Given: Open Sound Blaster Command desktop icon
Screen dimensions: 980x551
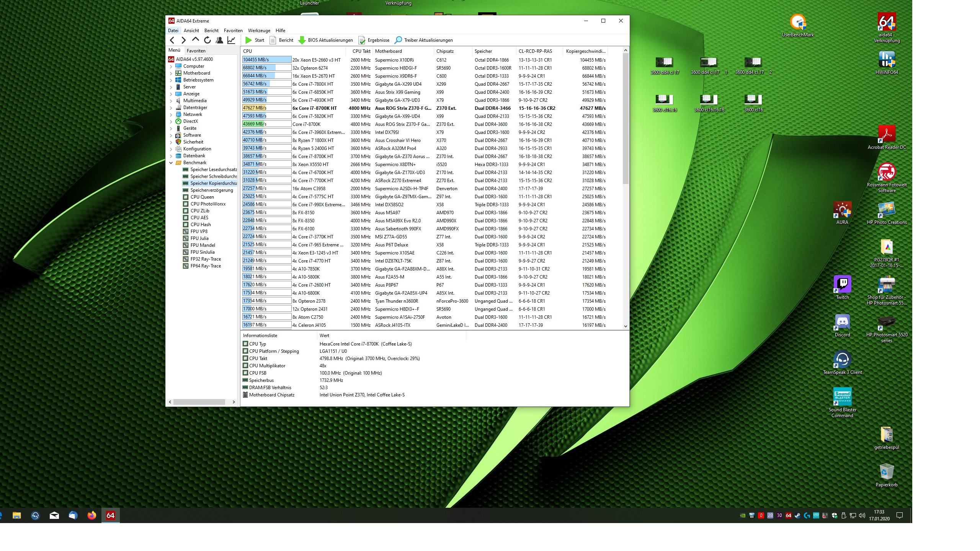Looking at the screenshot, I should (x=842, y=403).
